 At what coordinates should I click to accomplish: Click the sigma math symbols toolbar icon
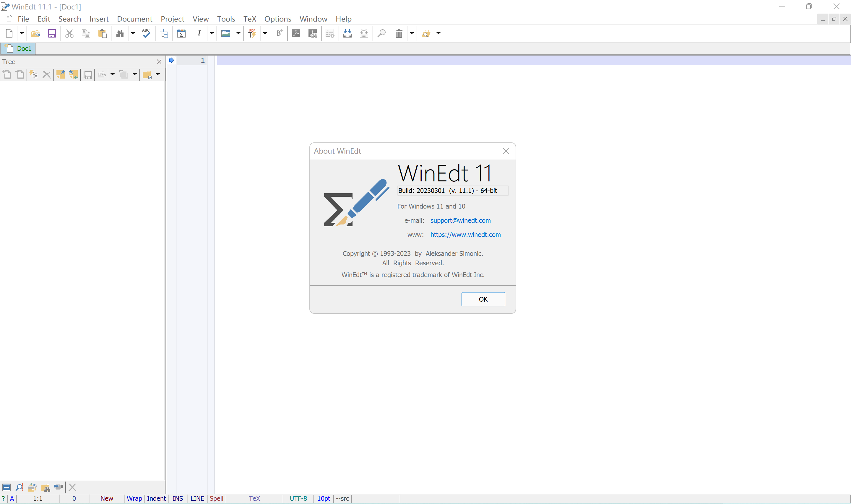pos(181,33)
